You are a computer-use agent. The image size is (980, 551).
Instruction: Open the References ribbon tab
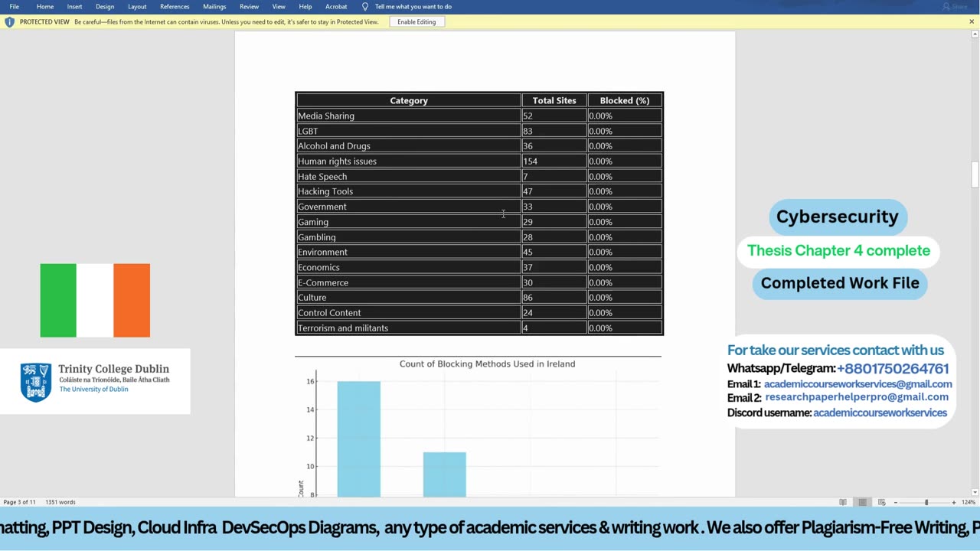tap(175, 6)
